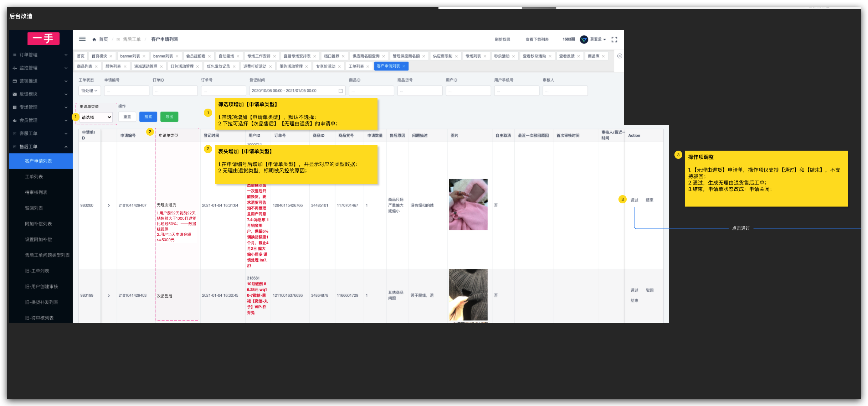Click the home icon in breadcrumb

(94, 40)
